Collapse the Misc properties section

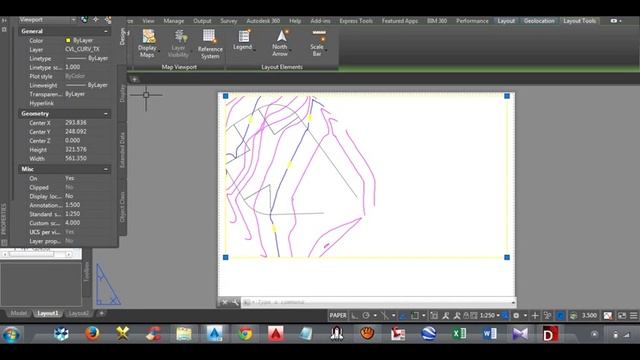(x=106, y=169)
